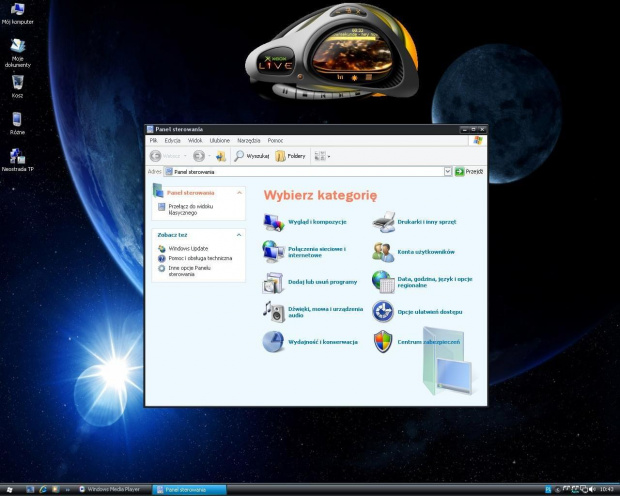The width and height of the screenshot is (620, 496).
Task: Open Opcje ułatwień dostępu icon
Action: coord(383,311)
